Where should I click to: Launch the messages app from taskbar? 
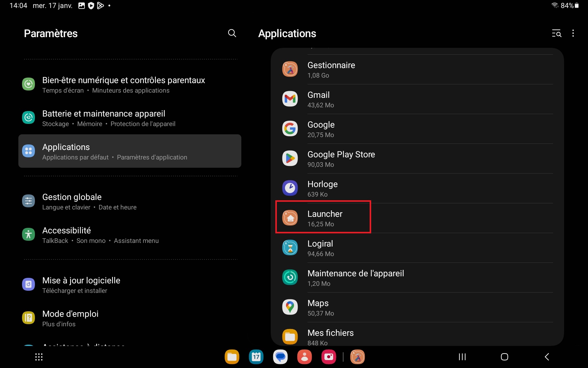(x=280, y=357)
